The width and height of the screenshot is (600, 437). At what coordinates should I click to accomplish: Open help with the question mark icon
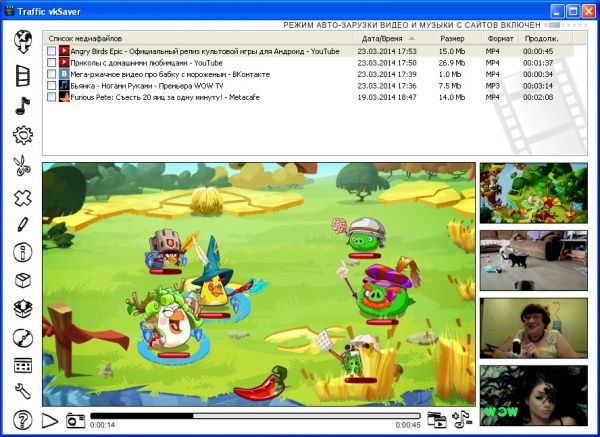(23, 420)
